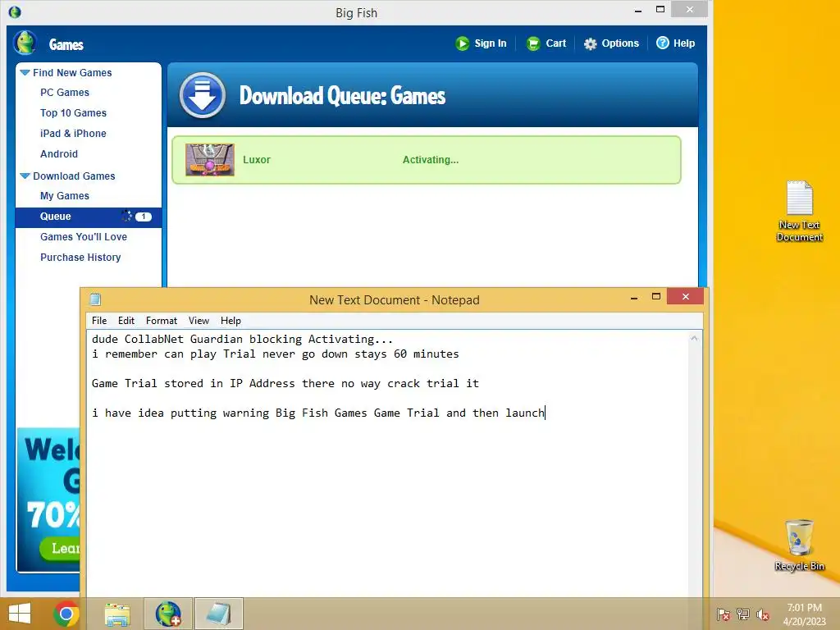840x630 pixels.
Task: Click the Sign In text link
Action: pos(491,43)
